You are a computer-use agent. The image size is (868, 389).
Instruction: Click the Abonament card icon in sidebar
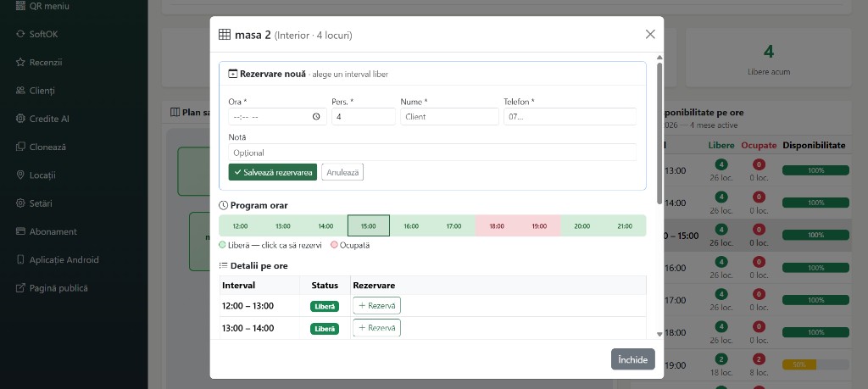[x=20, y=231]
